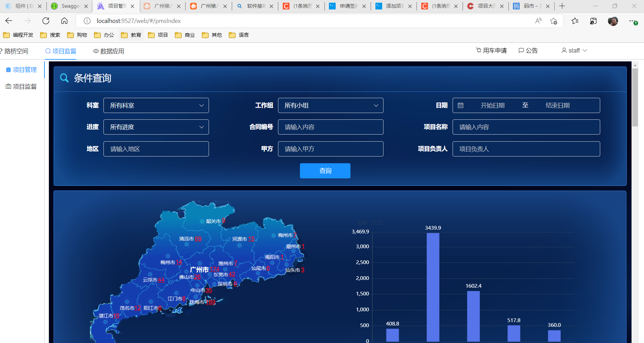Click the browser refresh icon
Viewport: 644px width, 343px height.
tap(45, 21)
